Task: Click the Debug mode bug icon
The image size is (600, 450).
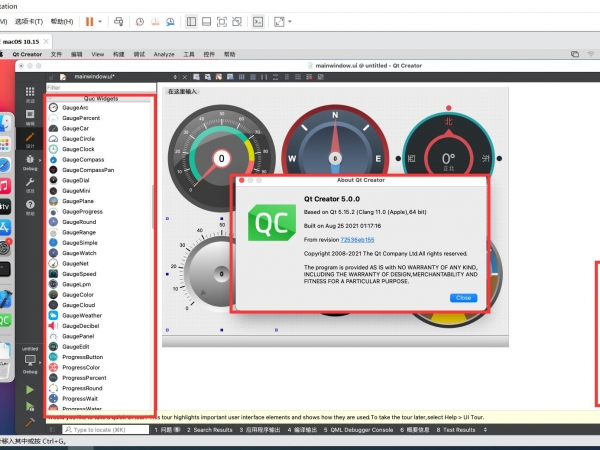Action: pyautogui.click(x=29, y=161)
